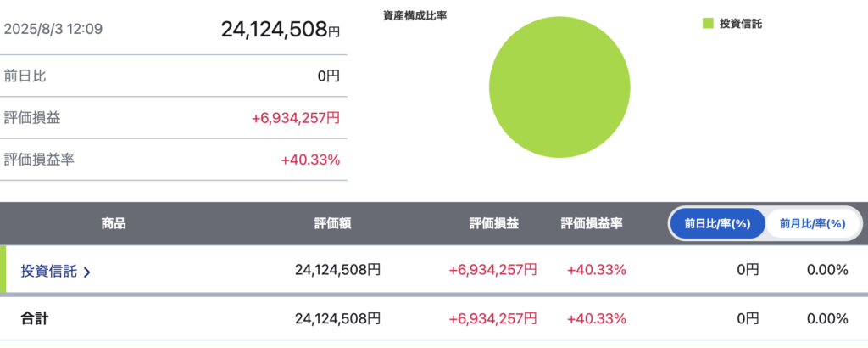868x348 pixels.
Task: Click the green 投資信託 legend square
Action: pos(708,25)
